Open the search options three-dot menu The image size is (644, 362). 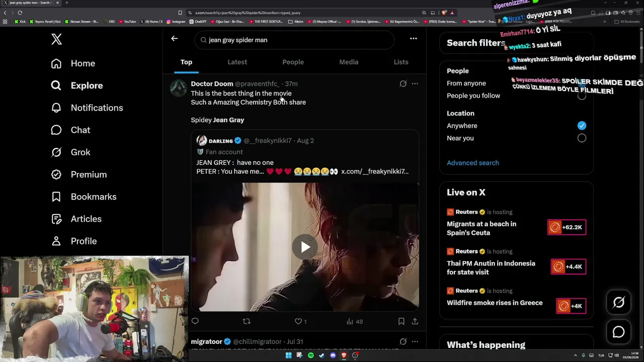click(x=413, y=38)
